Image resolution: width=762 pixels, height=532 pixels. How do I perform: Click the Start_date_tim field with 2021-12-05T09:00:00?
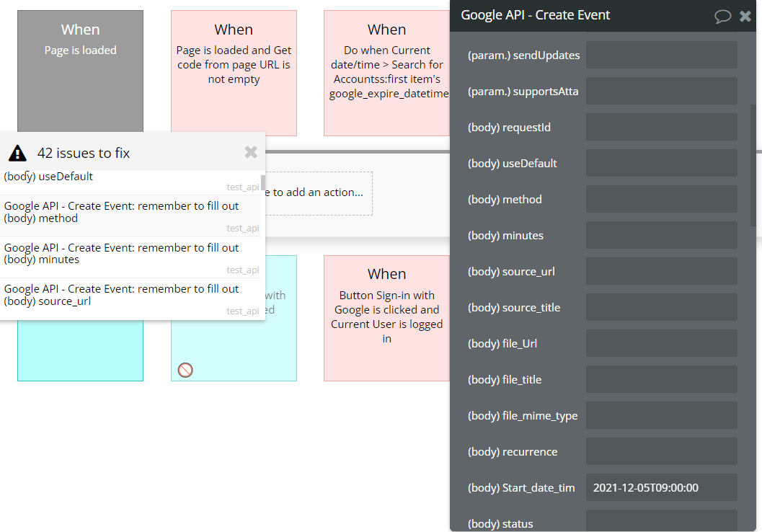pos(661,487)
